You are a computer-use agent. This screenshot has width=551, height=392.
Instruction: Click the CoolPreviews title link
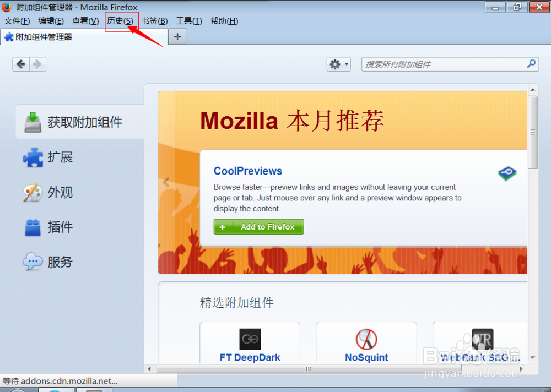point(248,171)
